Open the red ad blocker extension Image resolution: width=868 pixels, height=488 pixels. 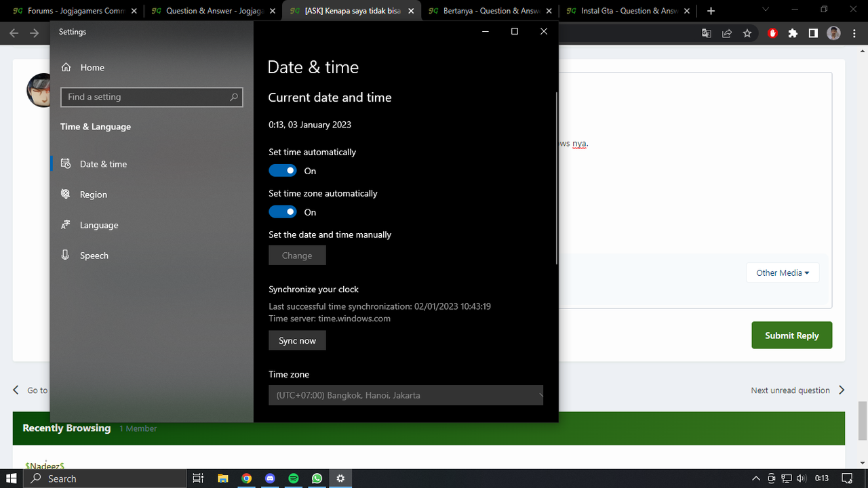[x=772, y=33]
